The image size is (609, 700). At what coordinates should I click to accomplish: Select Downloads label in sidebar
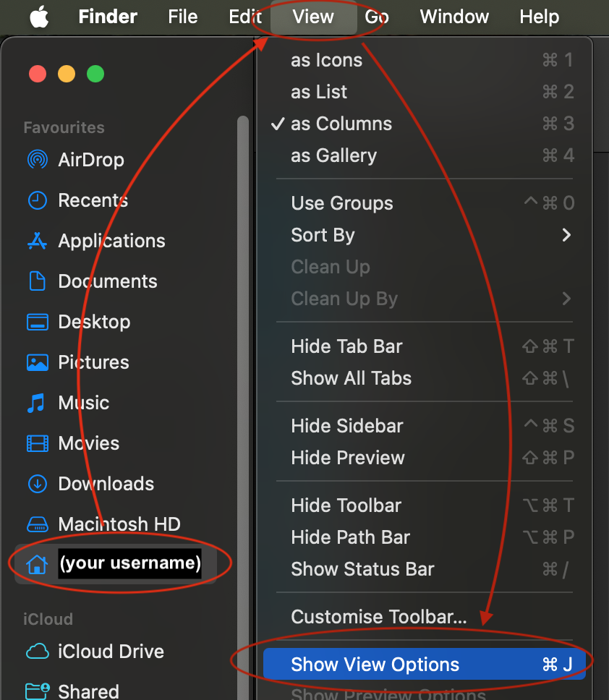pyautogui.click(x=106, y=484)
